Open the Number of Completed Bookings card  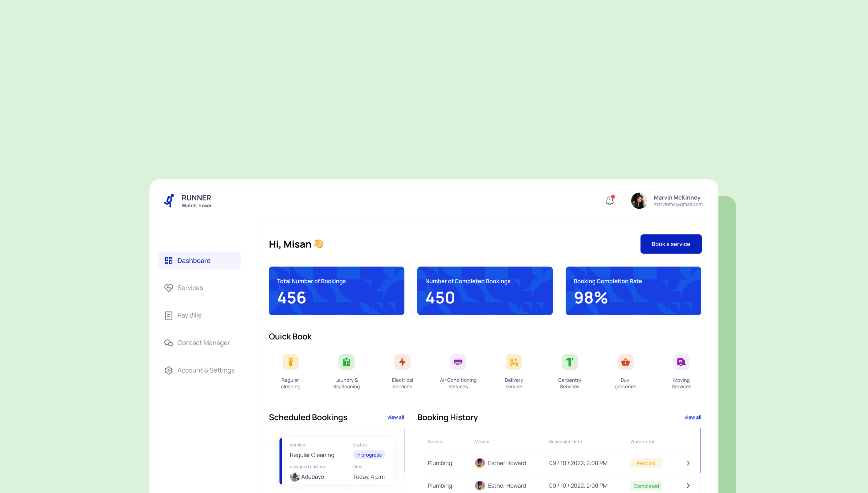(x=485, y=291)
